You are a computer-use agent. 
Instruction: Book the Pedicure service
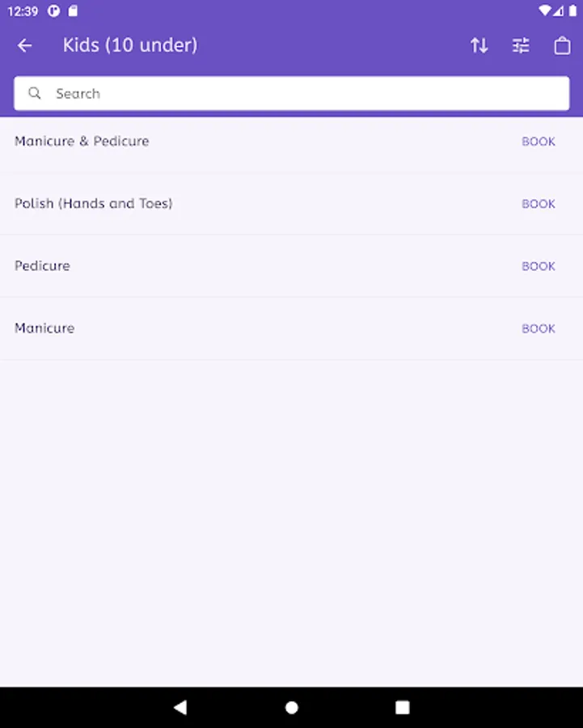coord(538,266)
